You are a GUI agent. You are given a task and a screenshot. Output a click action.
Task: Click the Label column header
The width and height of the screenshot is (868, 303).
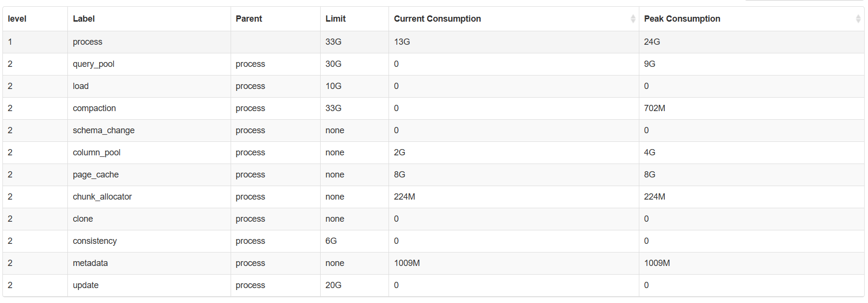pyautogui.click(x=84, y=19)
